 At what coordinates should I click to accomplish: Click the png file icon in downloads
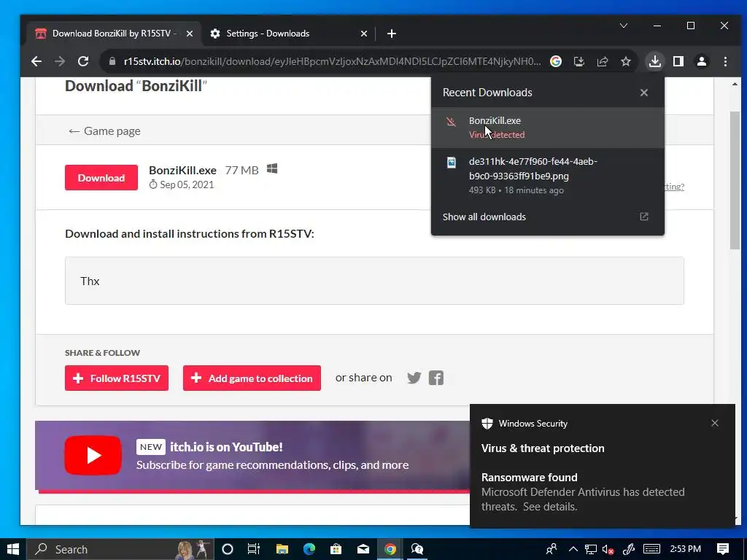click(451, 163)
